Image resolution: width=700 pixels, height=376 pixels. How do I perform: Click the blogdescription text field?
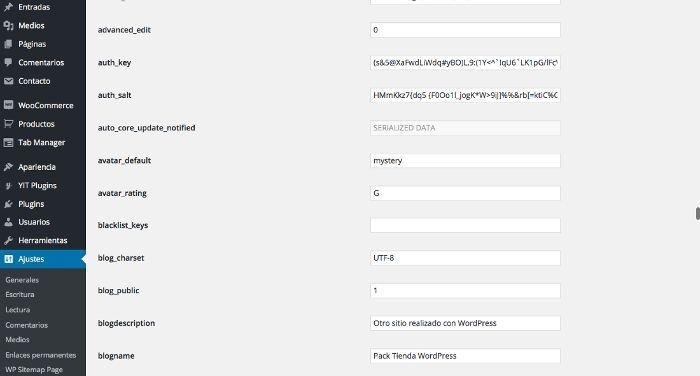465,323
